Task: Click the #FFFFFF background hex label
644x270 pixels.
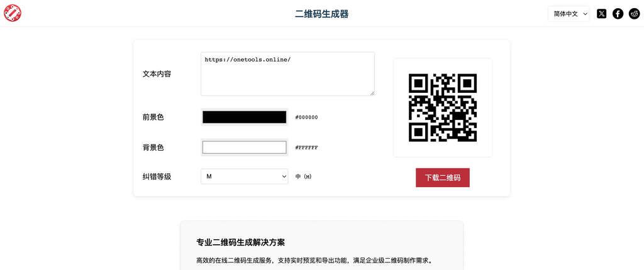Action: click(x=306, y=148)
